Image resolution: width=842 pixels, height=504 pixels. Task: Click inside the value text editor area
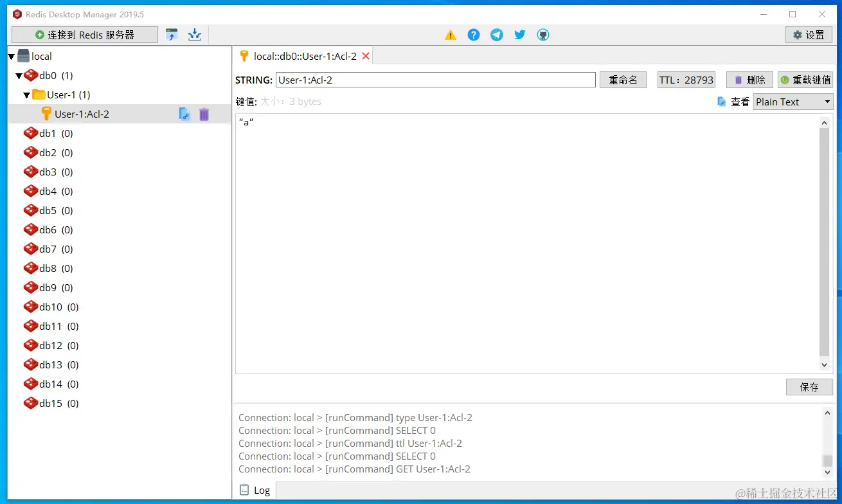click(x=527, y=244)
